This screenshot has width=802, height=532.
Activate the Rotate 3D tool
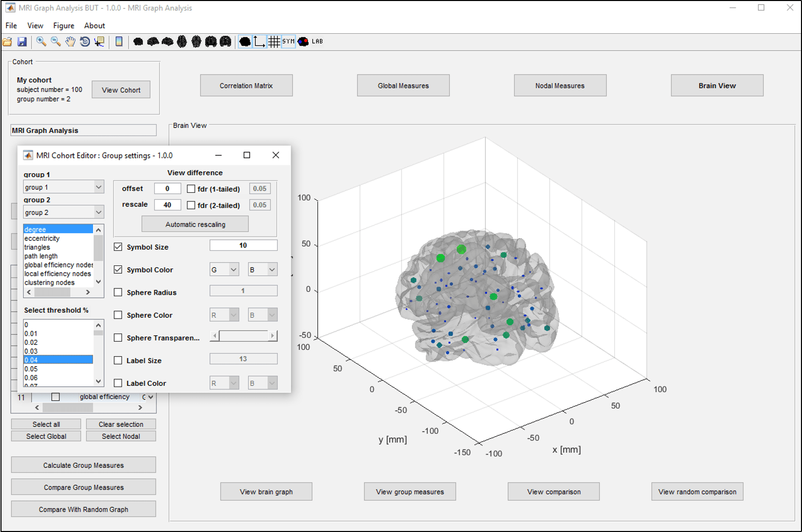(85, 42)
